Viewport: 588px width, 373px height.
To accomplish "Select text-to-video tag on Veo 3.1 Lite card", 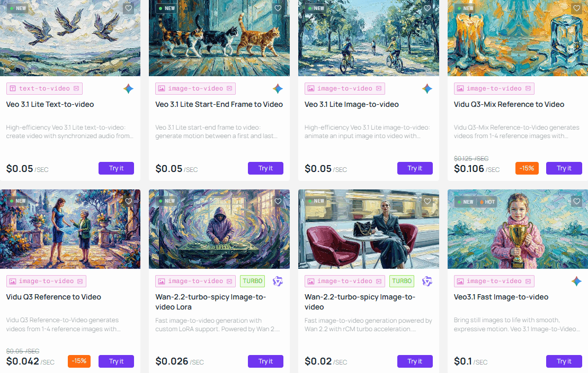I will pos(44,89).
